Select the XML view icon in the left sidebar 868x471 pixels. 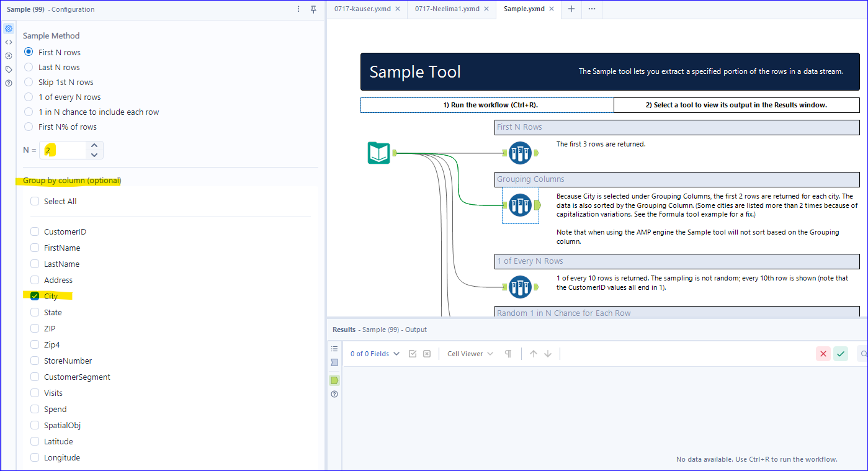click(x=8, y=42)
